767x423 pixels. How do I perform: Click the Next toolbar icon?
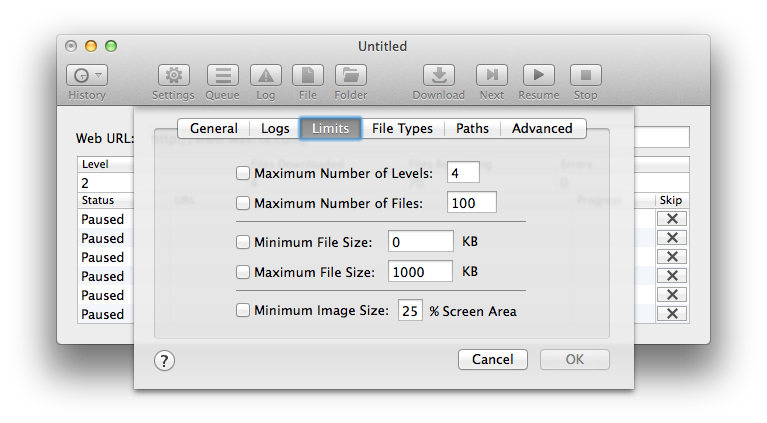(491, 75)
